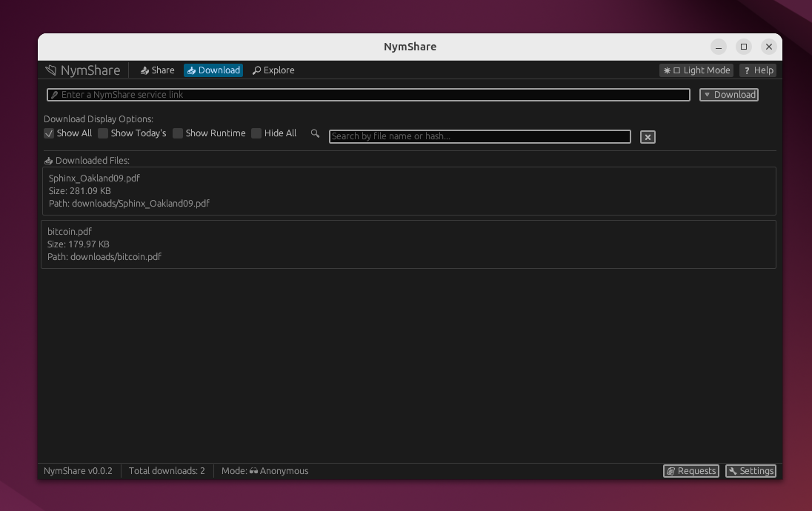The height and width of the screenshot is (511, 812).
Task: Toggle Light Mode
Action: pyautogui.click(x=696, y=70)
